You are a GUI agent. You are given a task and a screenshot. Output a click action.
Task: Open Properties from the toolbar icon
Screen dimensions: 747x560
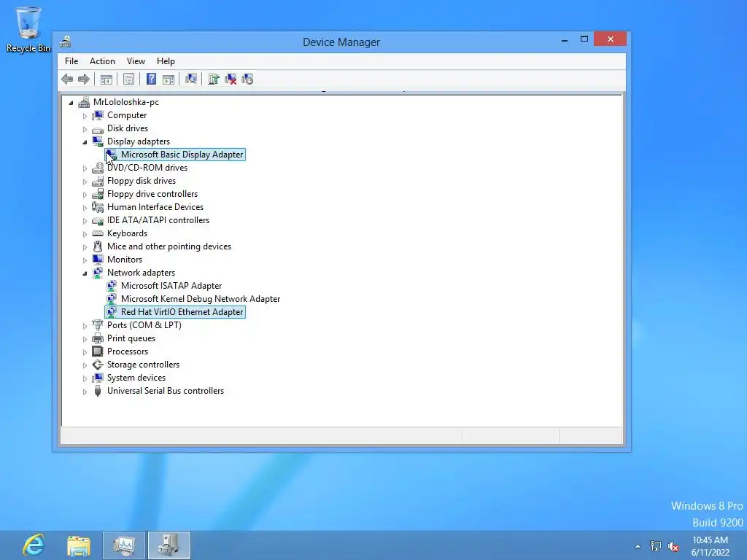click(x=128, y=79)
